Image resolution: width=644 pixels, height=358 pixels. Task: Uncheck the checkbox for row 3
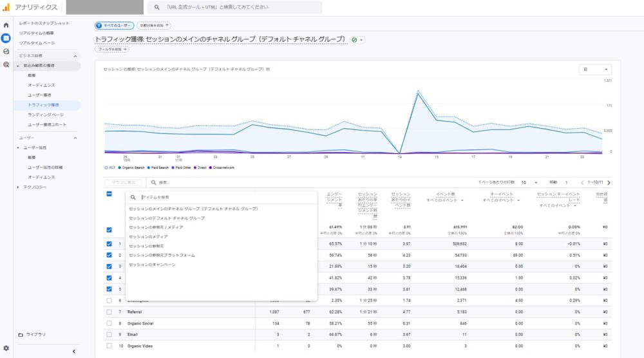coord(109,267)
